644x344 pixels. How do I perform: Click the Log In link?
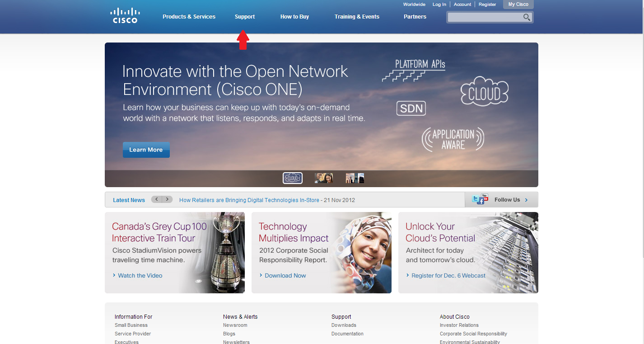click(x=439, y=5)
